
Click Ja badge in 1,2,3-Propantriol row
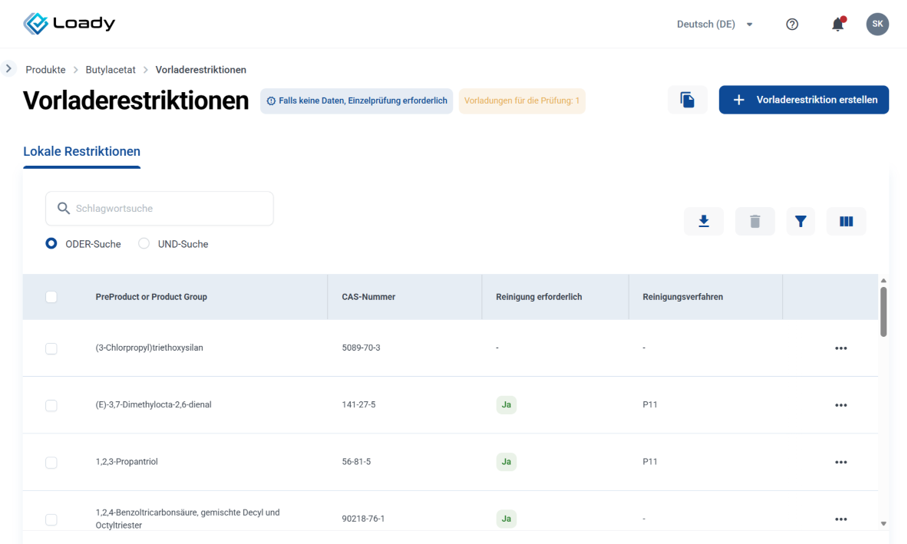pyautogui.click(x=506, y=462)
